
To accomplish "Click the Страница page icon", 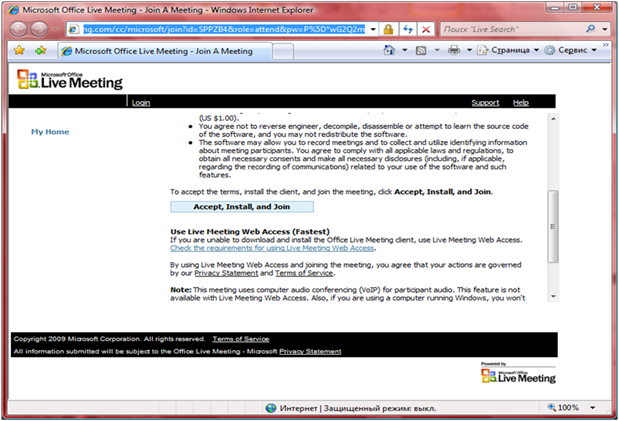I will [x=482, y=50].
